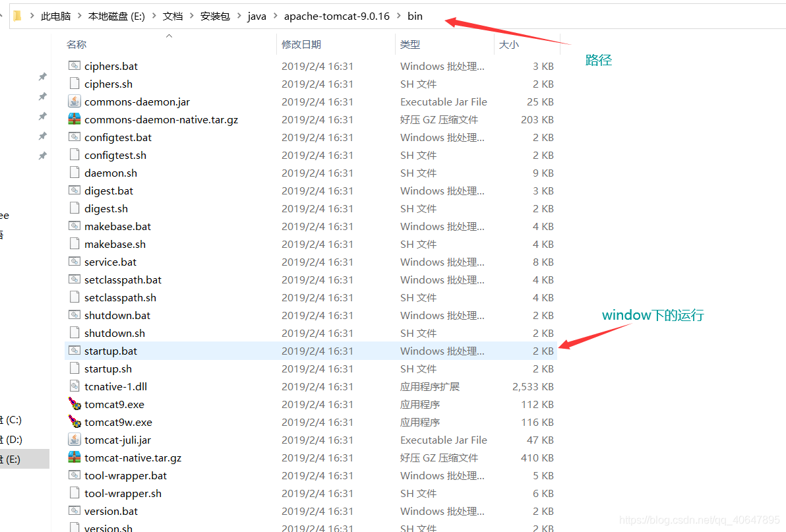Image resolution: width=786 pixels, height=532 pixels.
Task: Select the tomcat-native.tar.gz archive icon
Action: [x=75, y=458]
